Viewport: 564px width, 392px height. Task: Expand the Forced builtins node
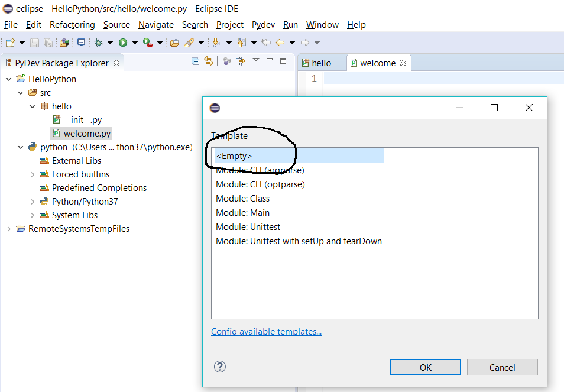pyautogui.click(x=33, y=174)
